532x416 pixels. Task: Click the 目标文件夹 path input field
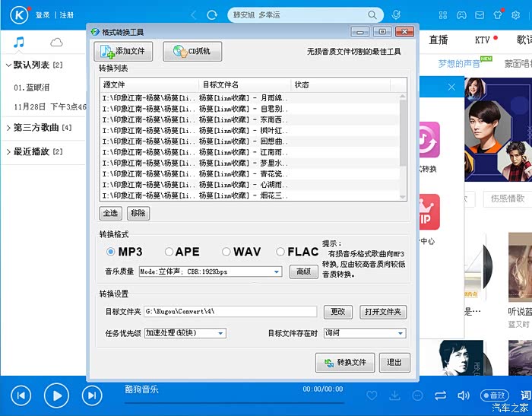(x=230, y=311)
